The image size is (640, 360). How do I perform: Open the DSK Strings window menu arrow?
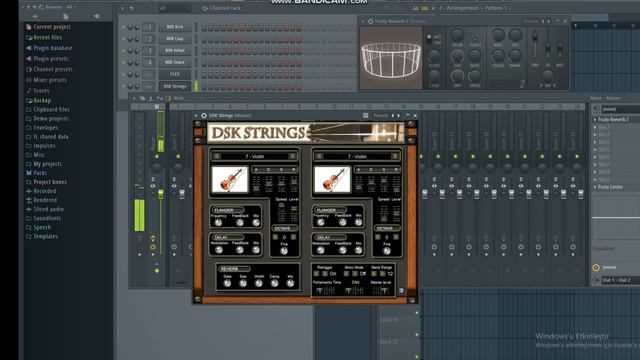tap(196, 116)
